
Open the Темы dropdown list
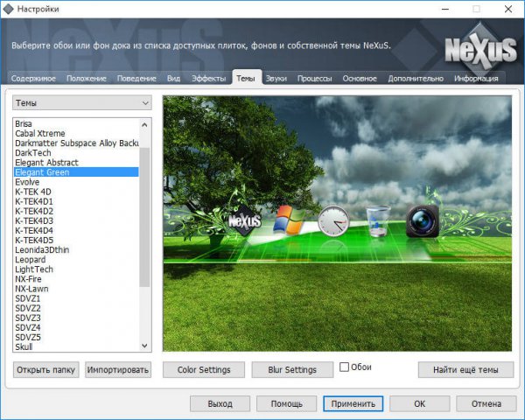[x=82, y=103]
